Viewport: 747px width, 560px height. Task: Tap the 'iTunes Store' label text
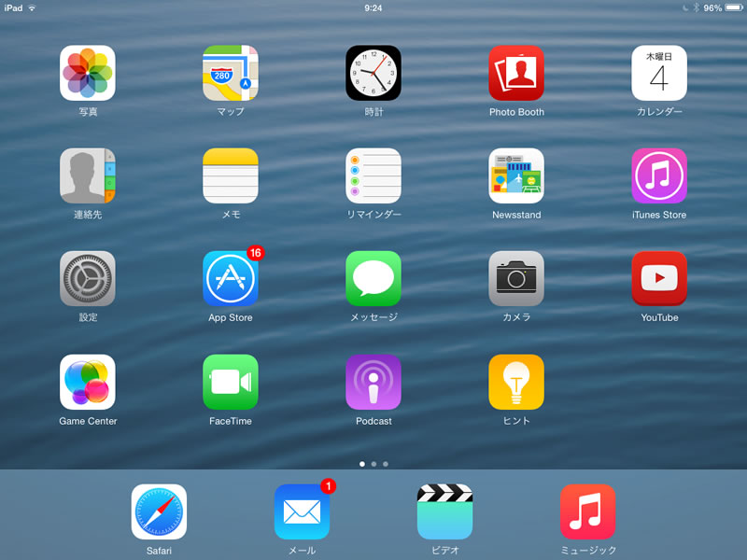coord(659,216)
